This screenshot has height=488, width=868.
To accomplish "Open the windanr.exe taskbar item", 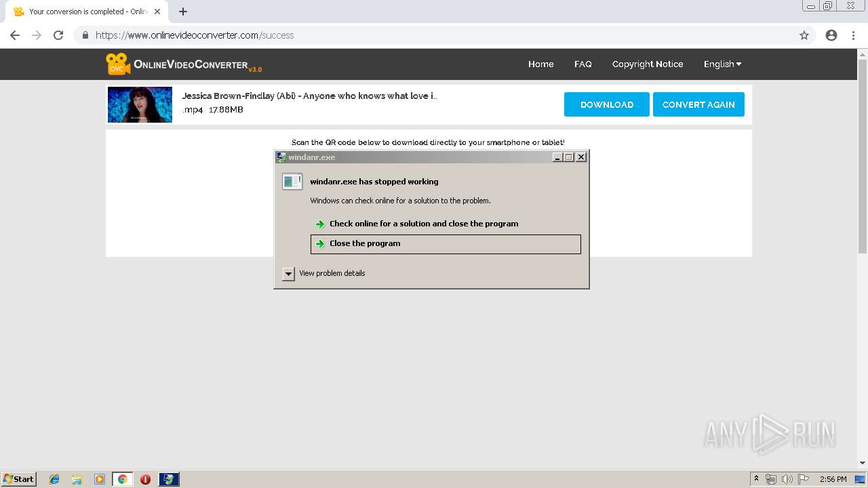I will pyautogui.click(x=169, y=479).
